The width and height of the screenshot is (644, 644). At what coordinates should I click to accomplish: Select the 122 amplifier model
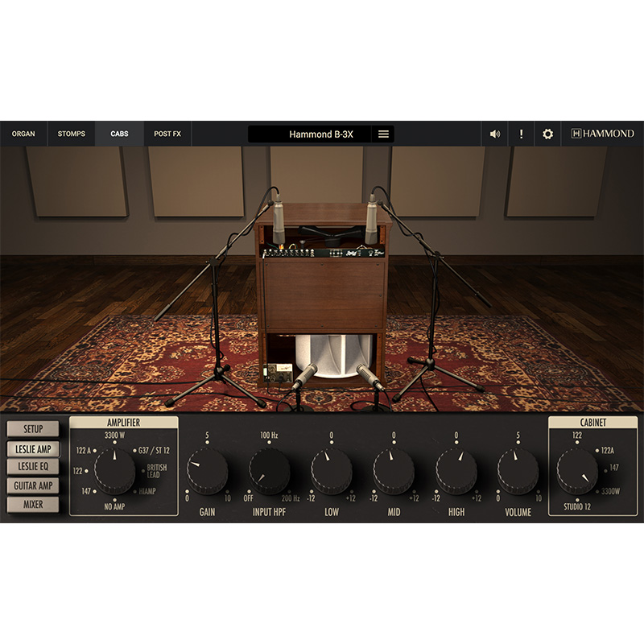point(77,471)
